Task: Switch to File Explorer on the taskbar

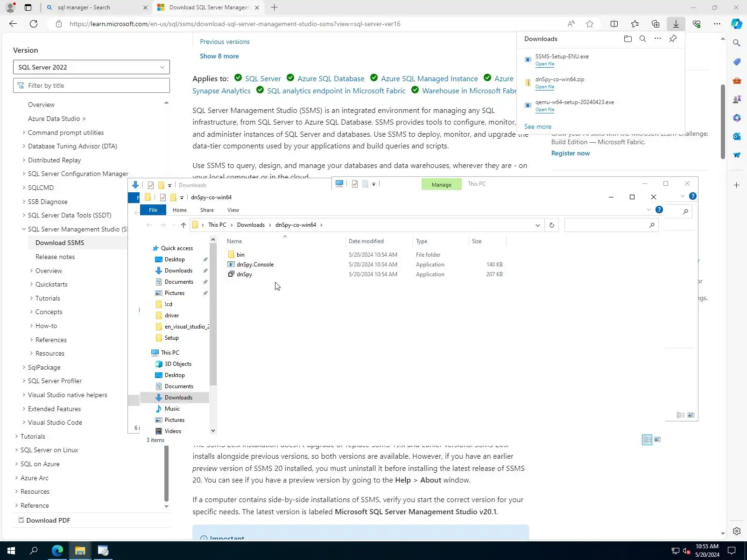Action: tap(80, 551)
